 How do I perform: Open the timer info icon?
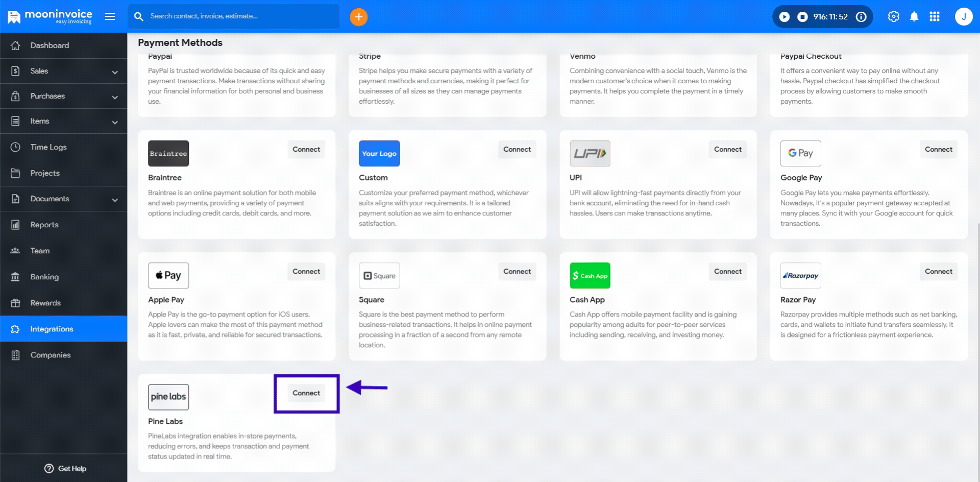[861, 17]
